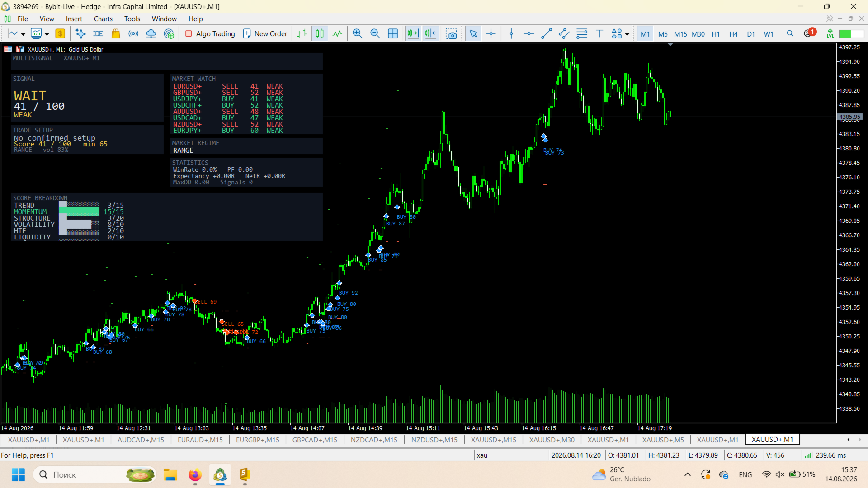Switch chart to candlestick mode
Screen dimensions: 868x488
[320, 33]
